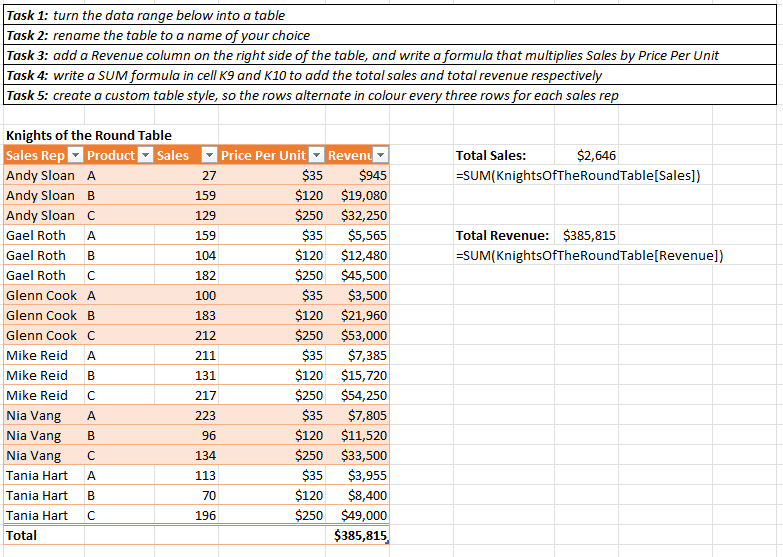The image size is (783, 557).
Task: Select the sales value 211
Action: point(186,355)
